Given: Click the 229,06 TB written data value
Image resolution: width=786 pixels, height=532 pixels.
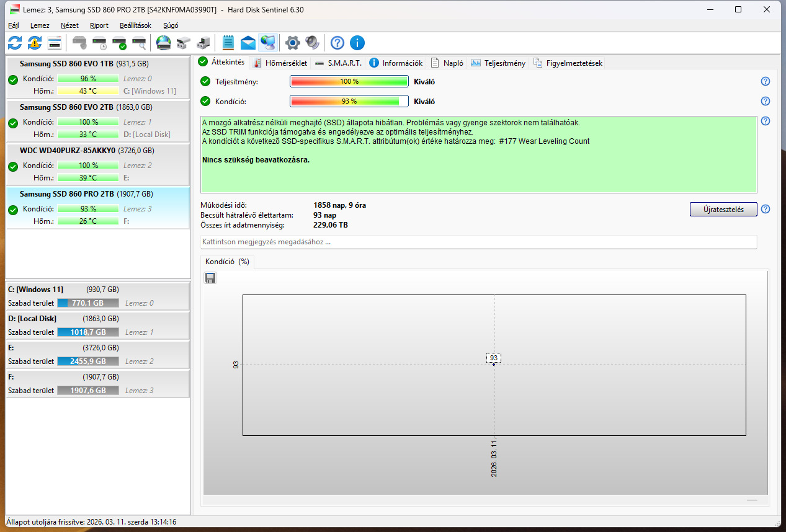Looking at the screenshot, I should (331, 225).
